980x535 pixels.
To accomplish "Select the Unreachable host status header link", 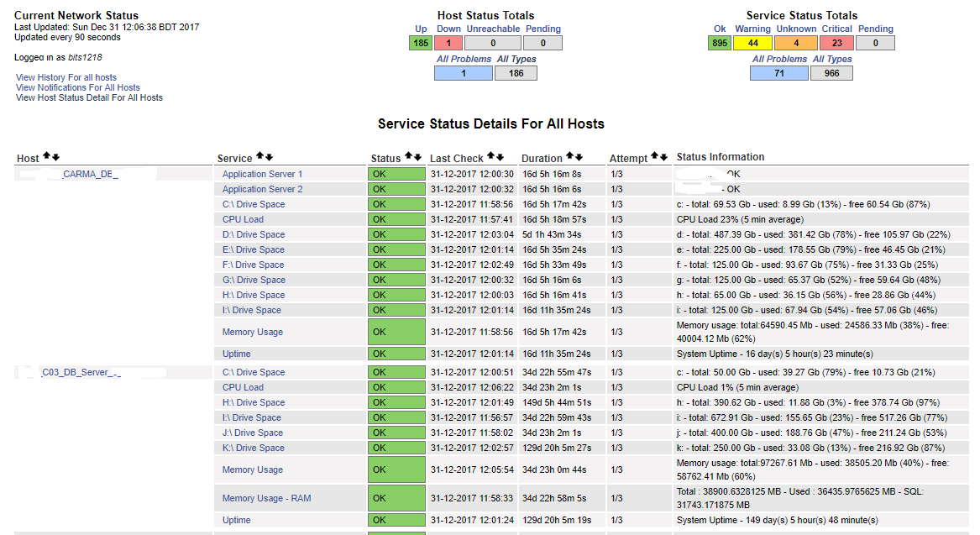I will [x=493, y=29].
